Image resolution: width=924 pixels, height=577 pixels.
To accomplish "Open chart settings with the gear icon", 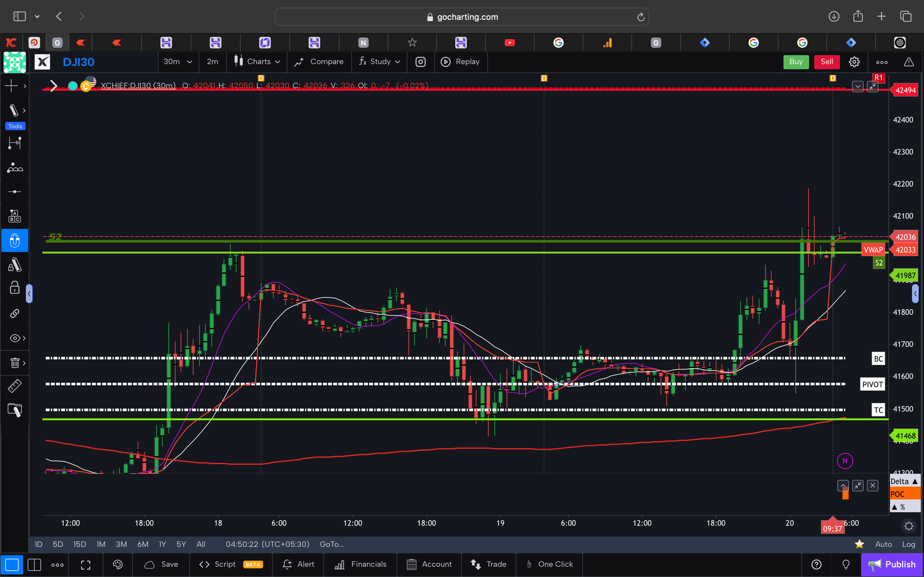I will 854,61.
